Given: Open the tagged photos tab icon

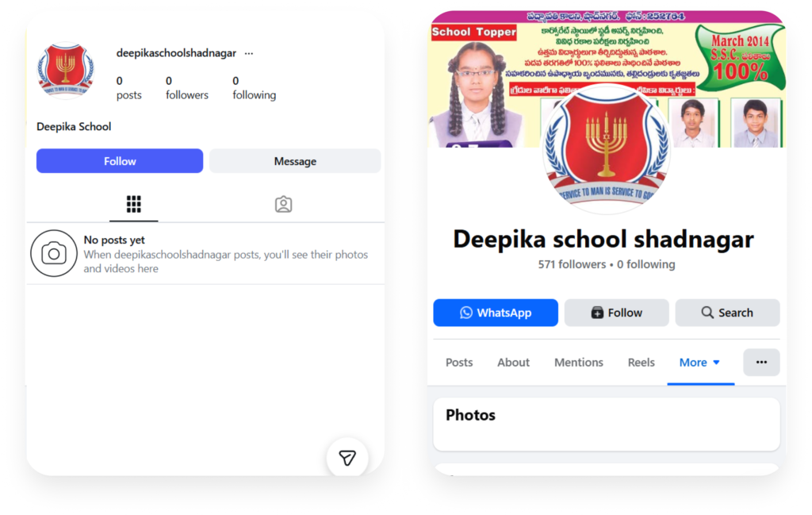Looking at the screenshot, I should [x=283, y=204].
